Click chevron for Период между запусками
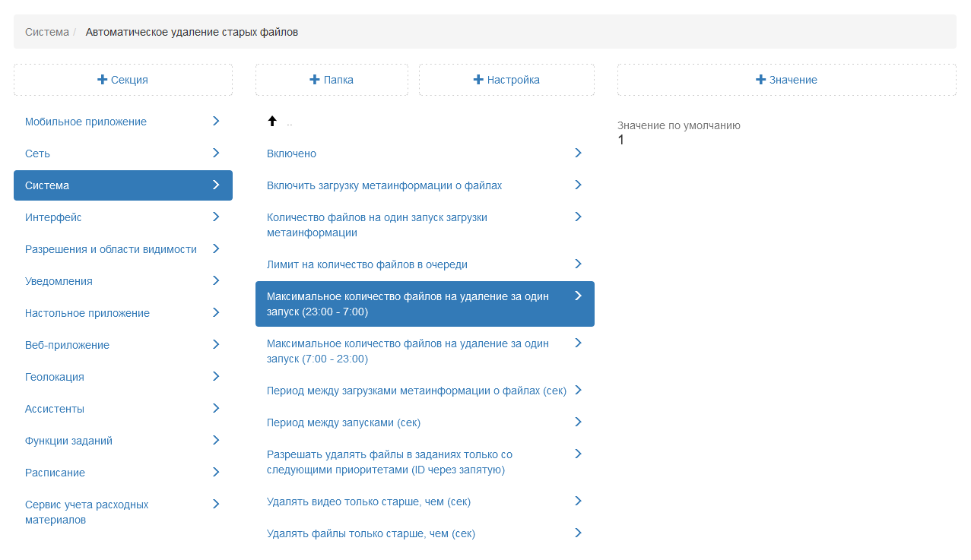Screen dimensions: 971x560 pos(578,422)
